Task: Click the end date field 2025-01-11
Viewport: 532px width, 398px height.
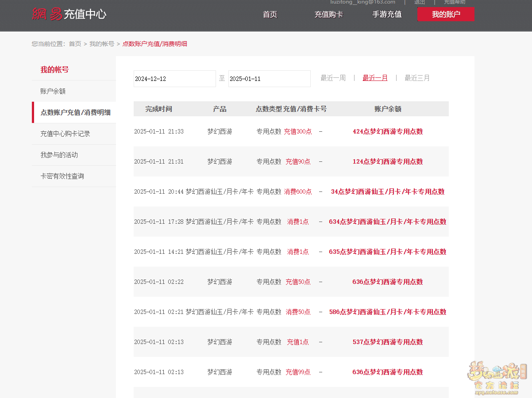Action: coord(270,79)
